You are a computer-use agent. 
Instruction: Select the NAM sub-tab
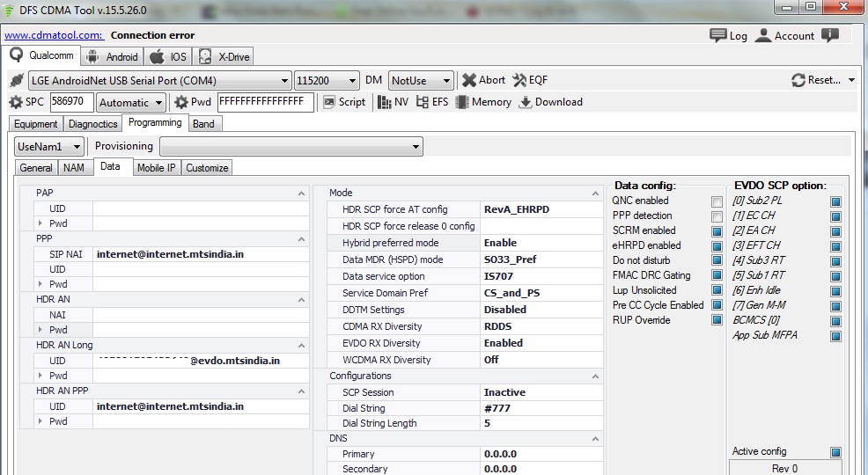[74, 167]
